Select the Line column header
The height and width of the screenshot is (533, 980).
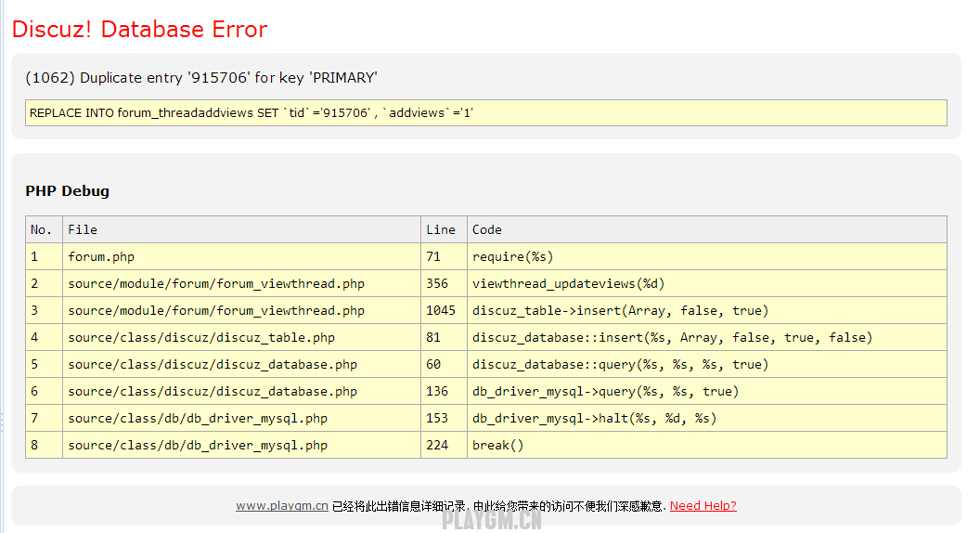pos(444,229)
